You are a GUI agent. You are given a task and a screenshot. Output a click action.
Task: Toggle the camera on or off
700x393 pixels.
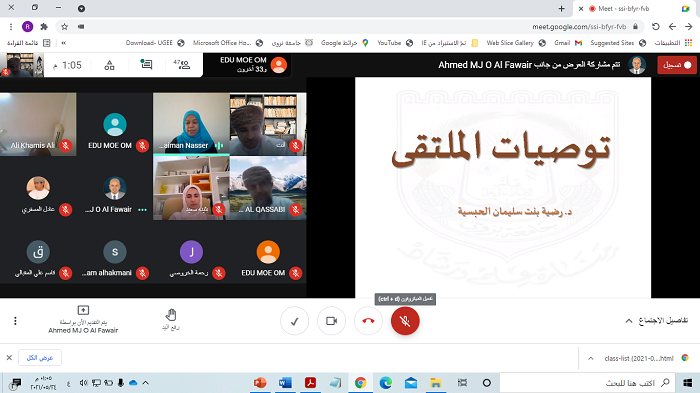(x=331, y=321)
